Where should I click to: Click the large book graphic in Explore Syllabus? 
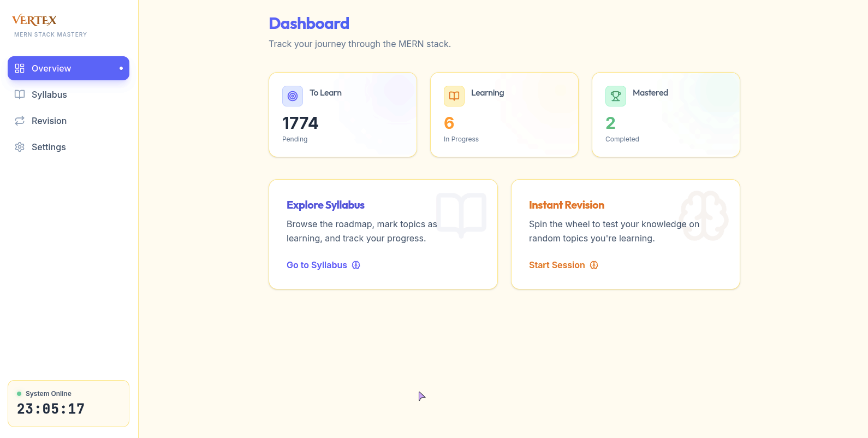click(x=461, y=215)
